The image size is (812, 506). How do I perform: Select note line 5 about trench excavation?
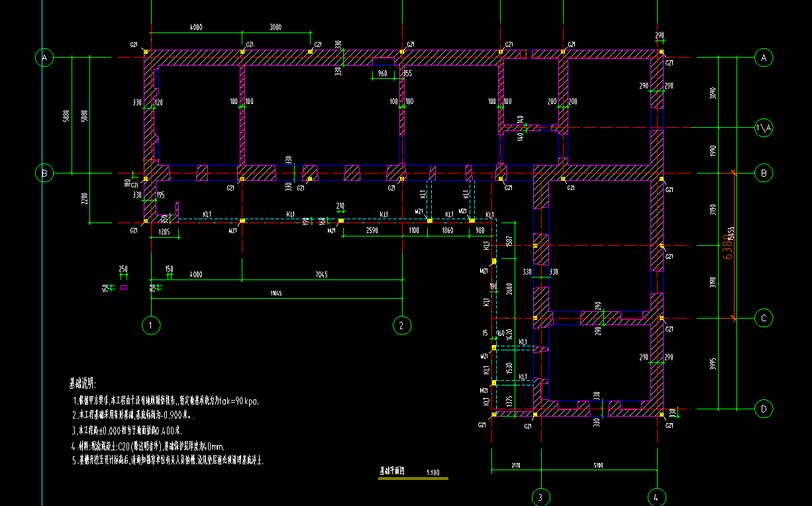click(168, 461)
